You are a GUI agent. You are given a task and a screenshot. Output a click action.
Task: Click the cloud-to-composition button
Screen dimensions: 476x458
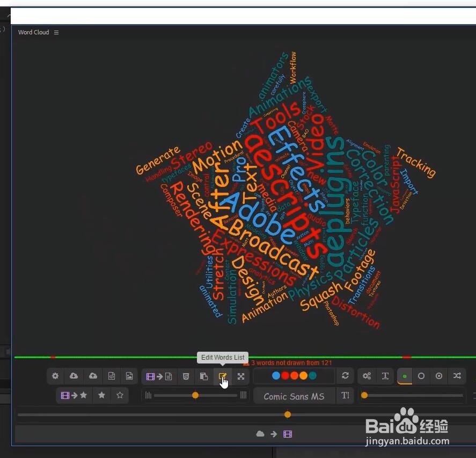coord(274,434)
